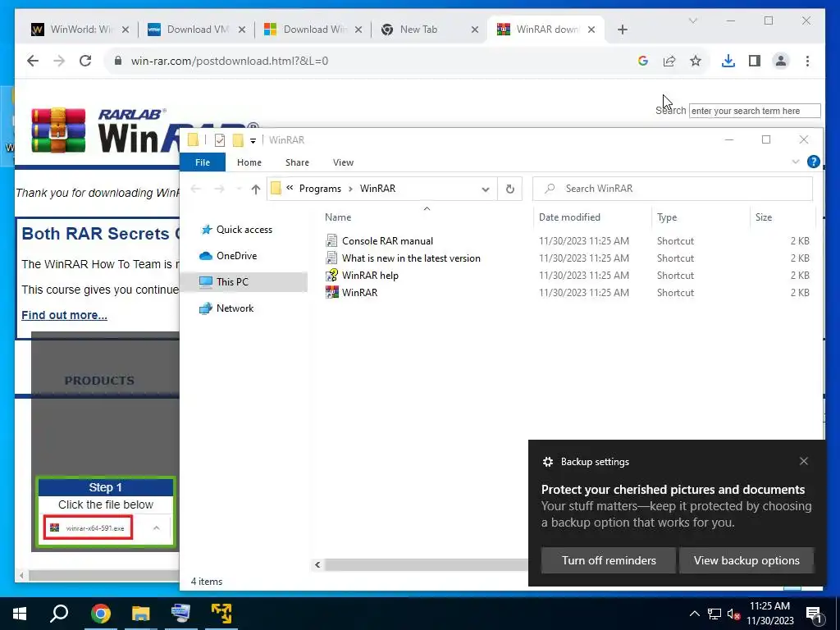Viewport: 840px width, 630px height.
Task: Open the Explorer File menu
Action: (x=203, y=162)
